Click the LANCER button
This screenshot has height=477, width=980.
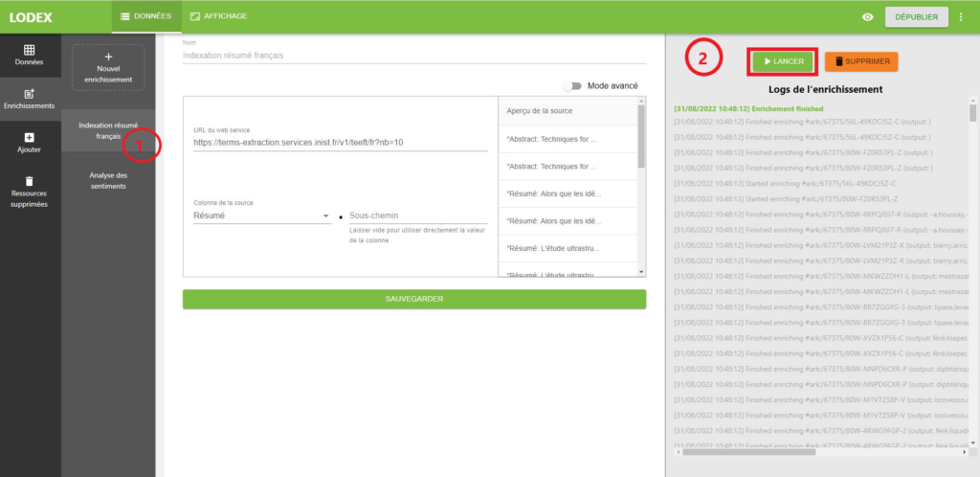783,61
